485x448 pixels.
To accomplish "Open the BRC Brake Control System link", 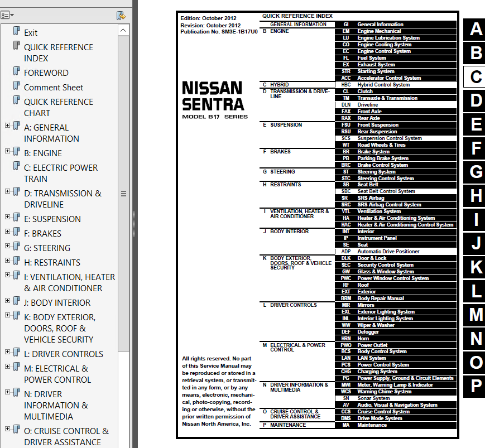I will click(396, 165).
